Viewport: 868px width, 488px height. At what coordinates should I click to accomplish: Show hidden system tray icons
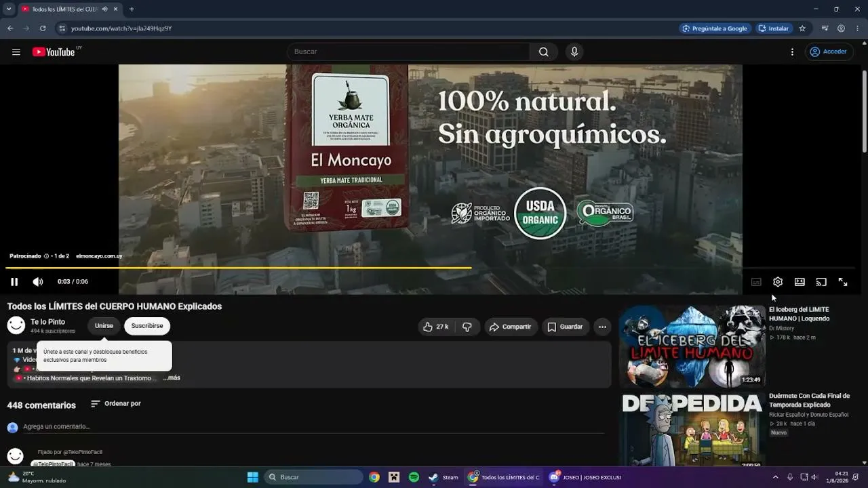click(776, 477)
